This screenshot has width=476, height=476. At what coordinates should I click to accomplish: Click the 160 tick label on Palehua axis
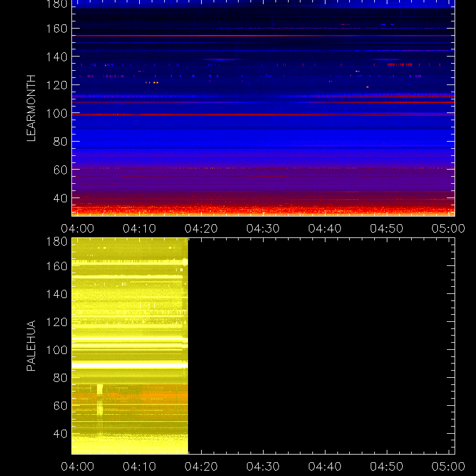tap(57, 266)
